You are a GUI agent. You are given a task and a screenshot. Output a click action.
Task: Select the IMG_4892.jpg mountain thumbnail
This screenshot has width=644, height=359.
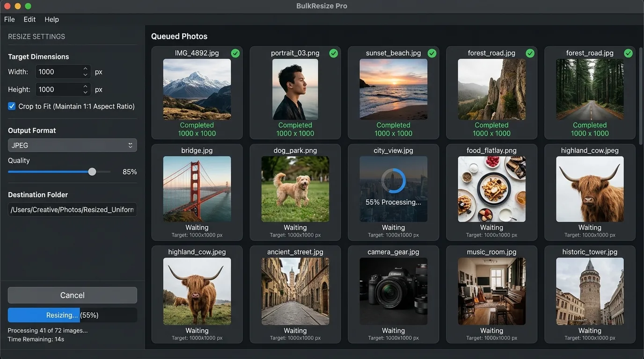coord(197,89)
